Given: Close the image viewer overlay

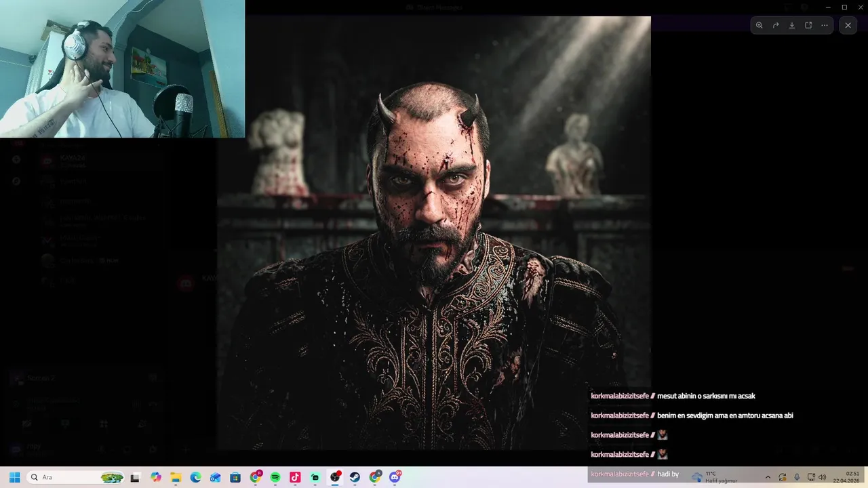Looking at the screenshot, I should click(848, 25).
